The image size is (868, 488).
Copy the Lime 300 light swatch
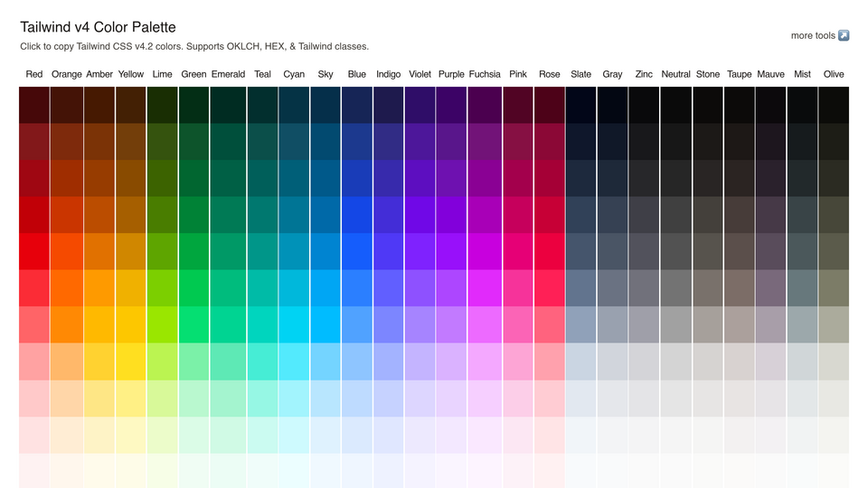(162, 361)
